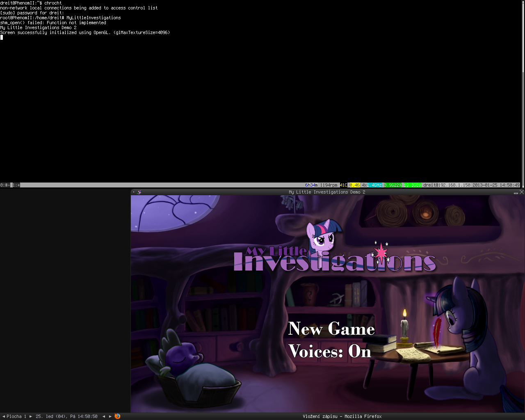Click the '[sudo] password for dreit:' line

(x=32, y=13)
